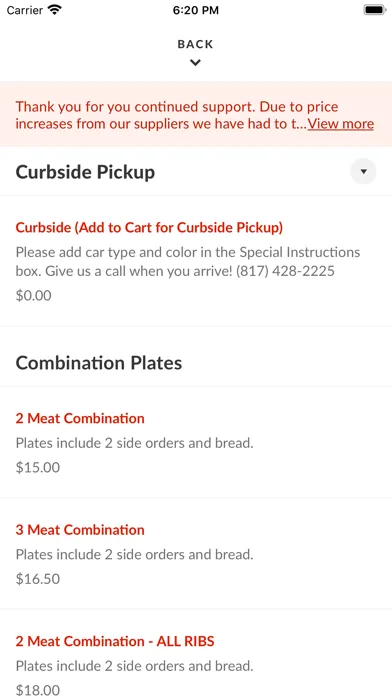Tap the $16.50 price of 3 Meat Combination
This screenshot has height=696, width=392.
pyautogui.click(x=38, y=579)
